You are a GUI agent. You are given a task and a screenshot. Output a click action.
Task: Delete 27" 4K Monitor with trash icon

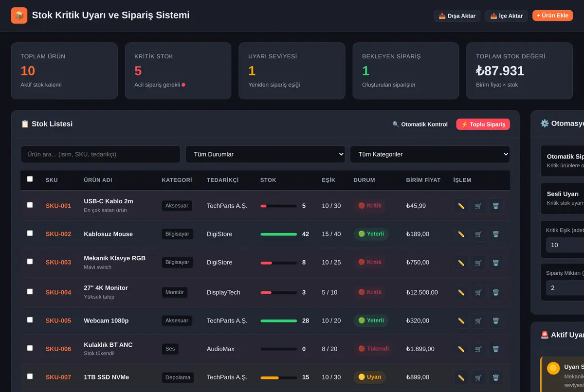[495, 292]
